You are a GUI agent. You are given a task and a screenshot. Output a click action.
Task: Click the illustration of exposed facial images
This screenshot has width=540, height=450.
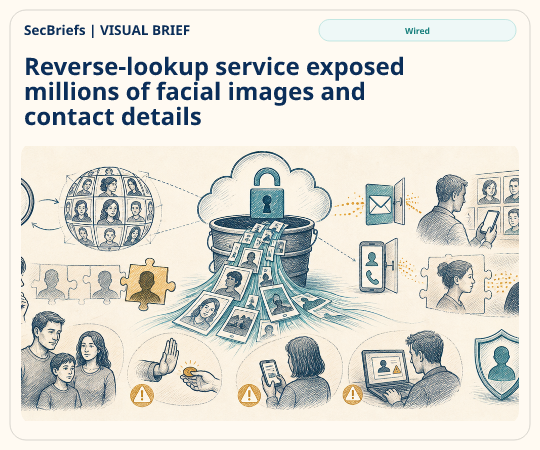tap(270, 283)
